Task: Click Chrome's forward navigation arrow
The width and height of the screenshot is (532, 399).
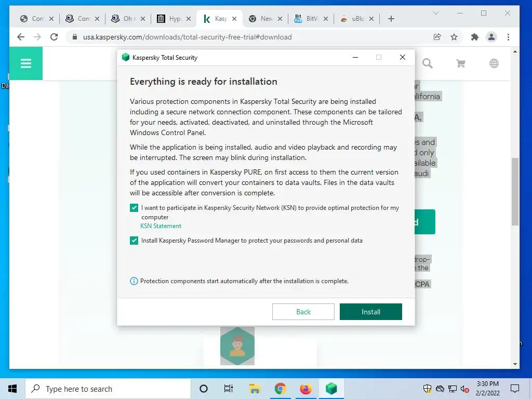Action: 37,37
